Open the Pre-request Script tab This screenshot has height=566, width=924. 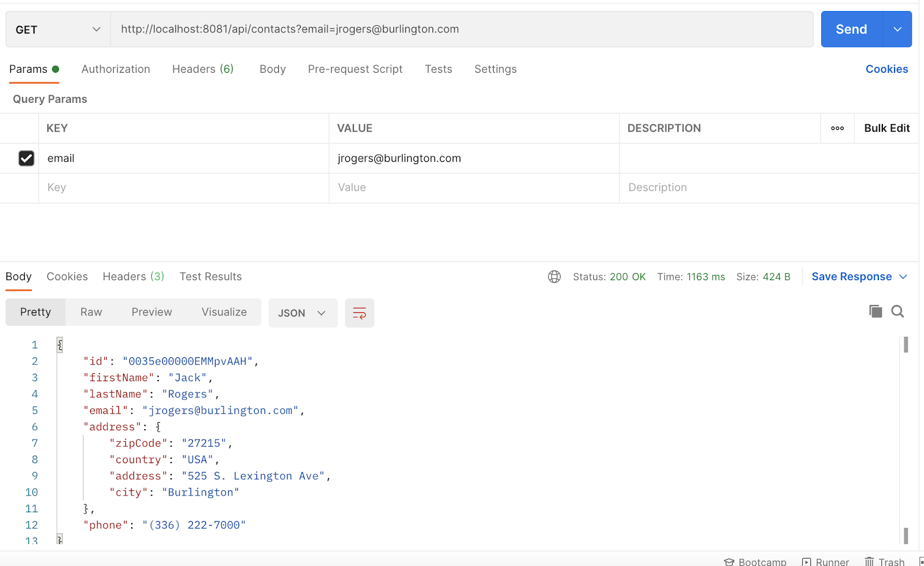(355, 69)
